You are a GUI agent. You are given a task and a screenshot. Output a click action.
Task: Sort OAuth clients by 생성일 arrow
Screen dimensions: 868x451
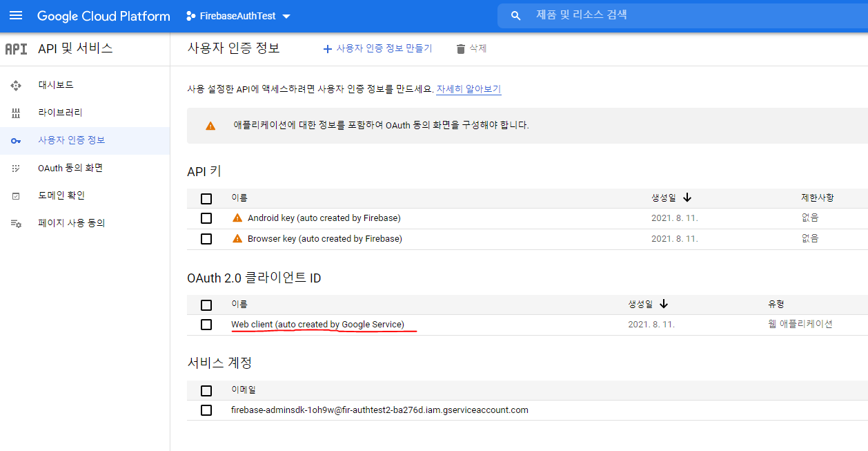(664, 304)
